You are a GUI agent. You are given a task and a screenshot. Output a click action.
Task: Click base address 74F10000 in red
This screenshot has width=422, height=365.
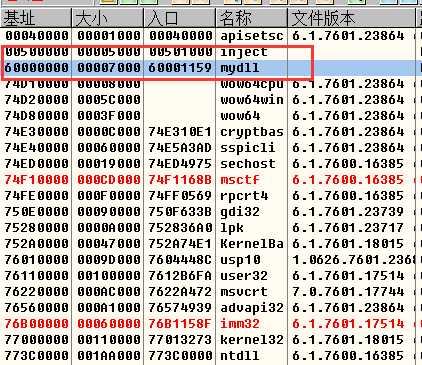coord(37,180)
